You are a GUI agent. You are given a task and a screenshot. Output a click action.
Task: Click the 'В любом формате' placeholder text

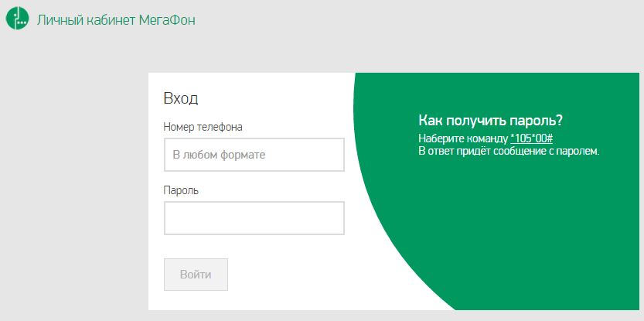(x=219, y=155)
